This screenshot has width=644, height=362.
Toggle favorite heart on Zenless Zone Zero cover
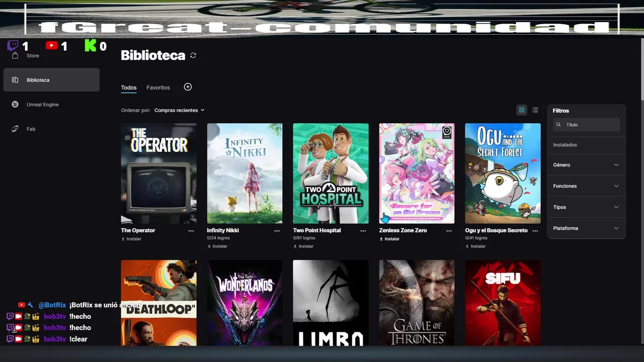tap(447, 132)
